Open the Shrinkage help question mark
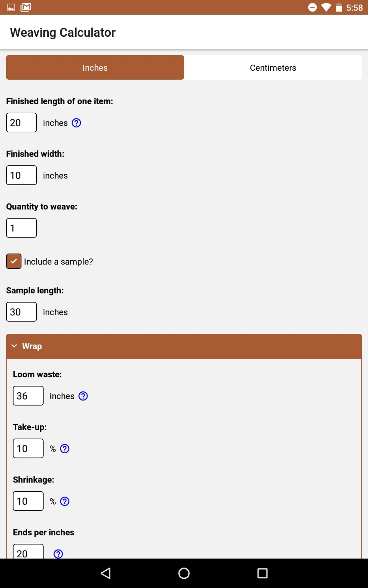The image size is (368, 588). pyautogui.click(x=65, y=502)
